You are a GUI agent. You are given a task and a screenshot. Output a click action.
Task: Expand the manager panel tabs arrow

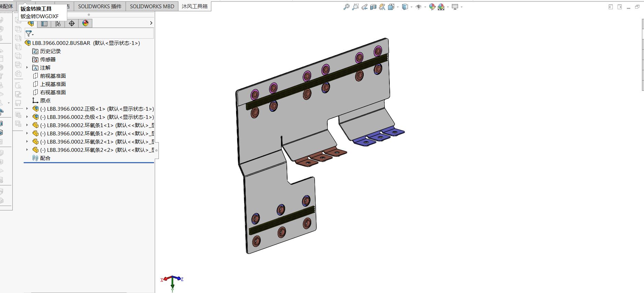click(x=151, y=23)
